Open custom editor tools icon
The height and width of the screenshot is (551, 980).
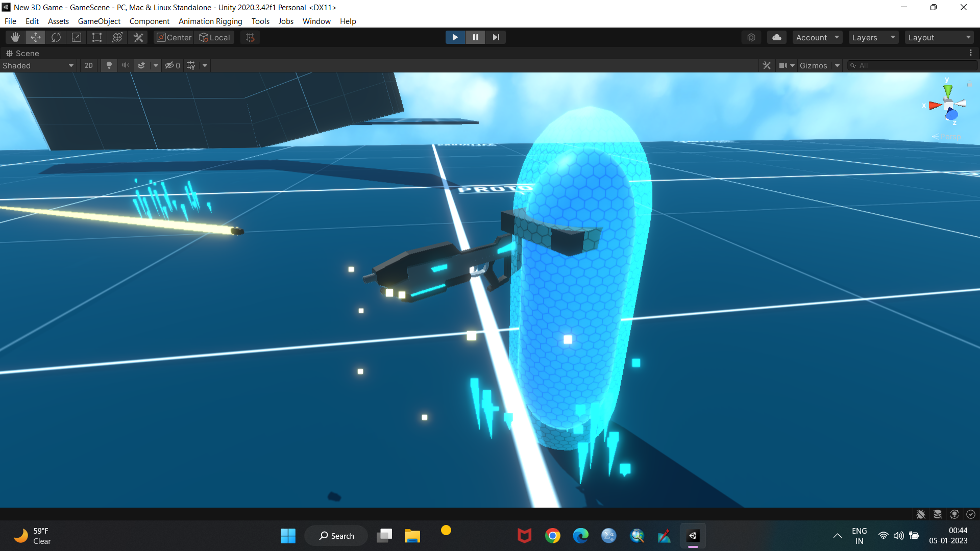[x=138, y=37]
